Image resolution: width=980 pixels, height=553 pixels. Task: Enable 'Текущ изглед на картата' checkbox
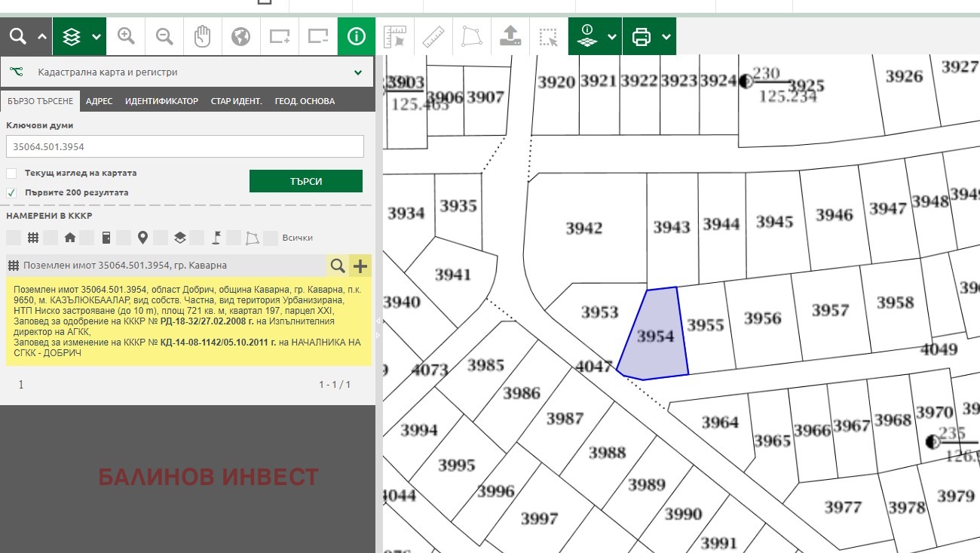11,174
